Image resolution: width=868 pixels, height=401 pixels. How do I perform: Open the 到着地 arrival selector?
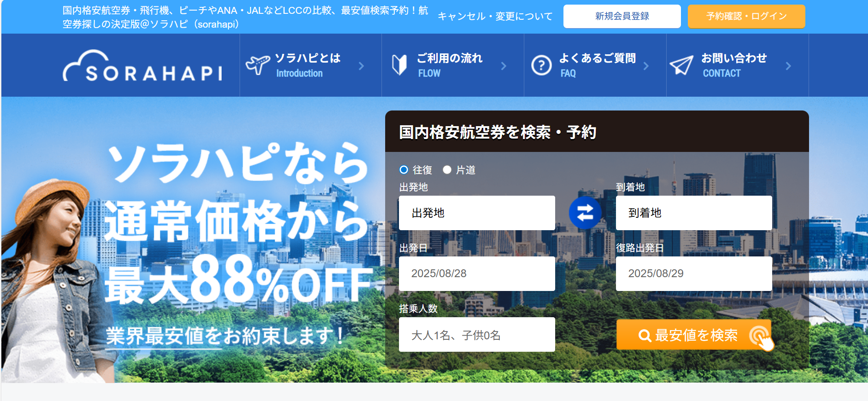pos(694,213)
